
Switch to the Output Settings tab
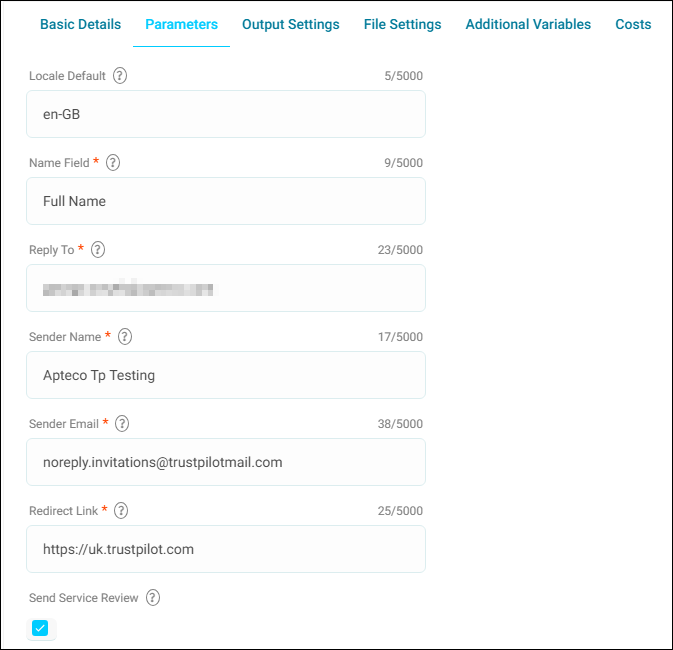(291, 24)
